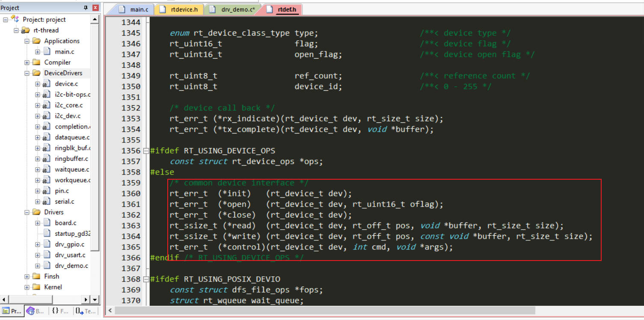Image resolution: width=644 pixels, height=320 pixels.
Task: Click the ringbuffer.c file icon
Action: (x=47, y=159)
